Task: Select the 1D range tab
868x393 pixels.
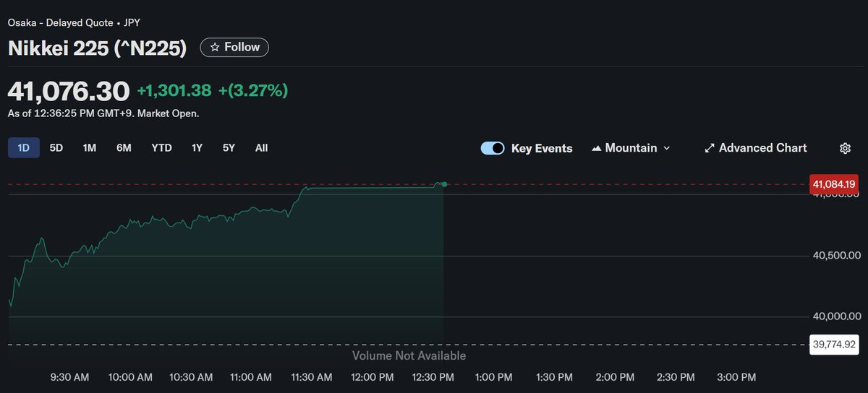Action: 23,147
